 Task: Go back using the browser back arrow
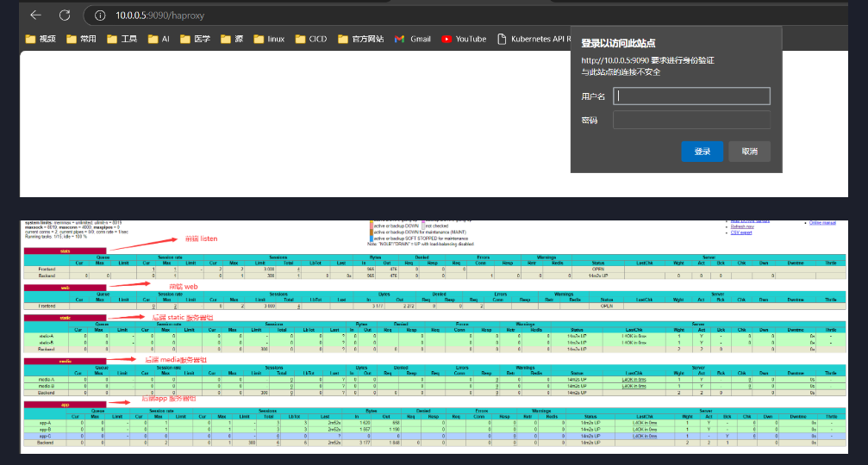36,15
